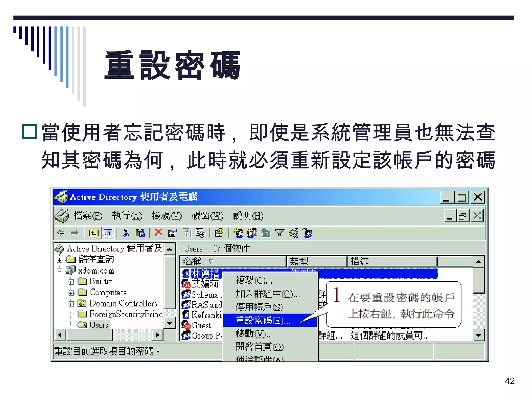Click tree pane scroll up arrow
The width and height of the screenshot is (532, 399).
click(x=170, y=249)
